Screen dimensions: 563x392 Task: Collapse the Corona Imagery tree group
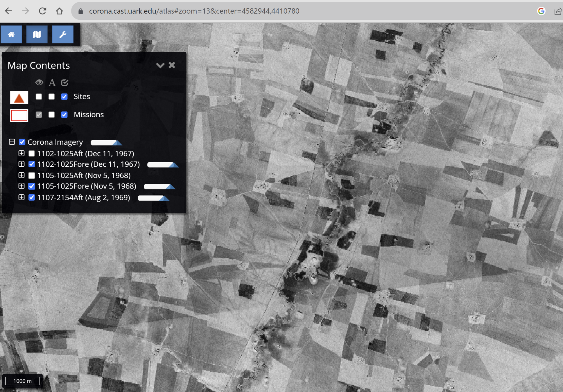[x=12, y=142]
